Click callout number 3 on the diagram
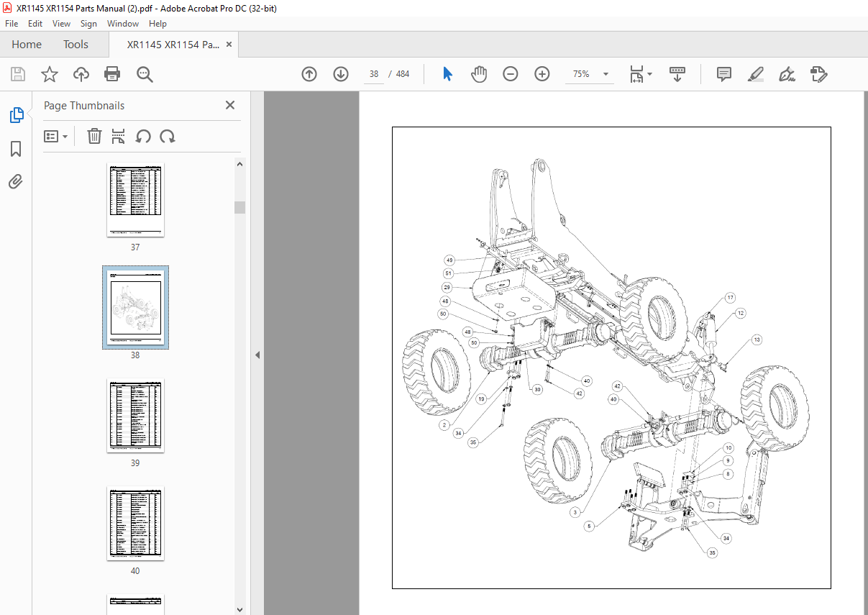 click(x=575, y=512)
